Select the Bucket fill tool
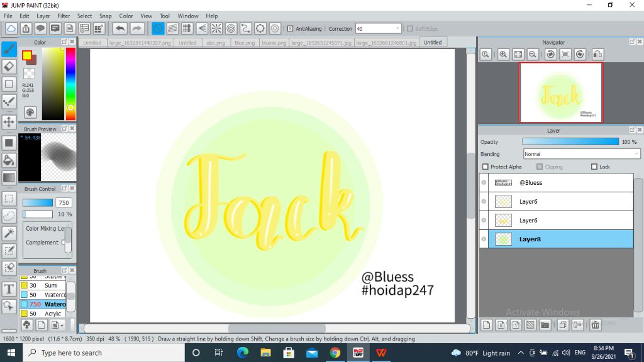Viewport: 644px width, 362px height. tap(9, 160)
